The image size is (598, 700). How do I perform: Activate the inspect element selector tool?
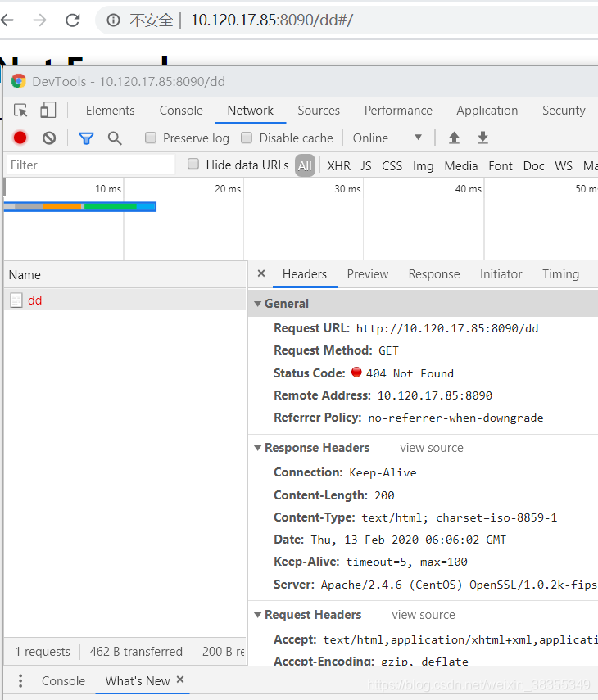20,111
